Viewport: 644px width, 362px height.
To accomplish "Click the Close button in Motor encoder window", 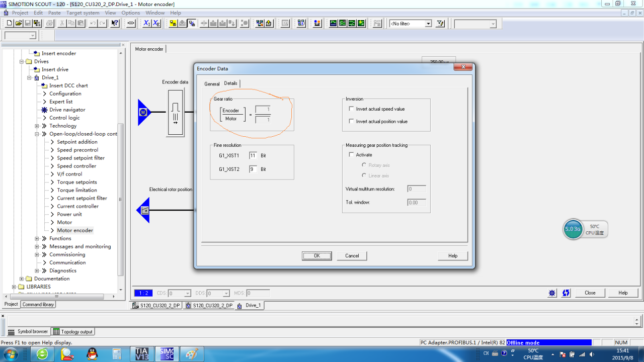I will point(590,293).
